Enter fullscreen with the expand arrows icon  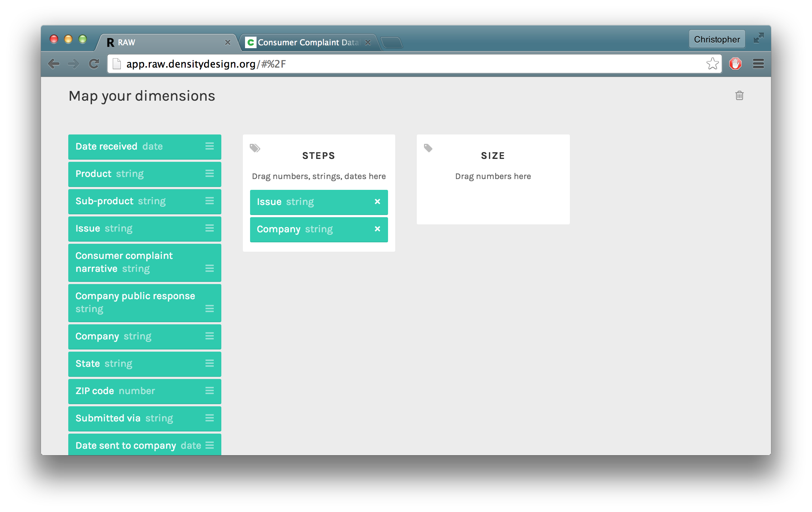pyautogui.click(x=758, y=38)
